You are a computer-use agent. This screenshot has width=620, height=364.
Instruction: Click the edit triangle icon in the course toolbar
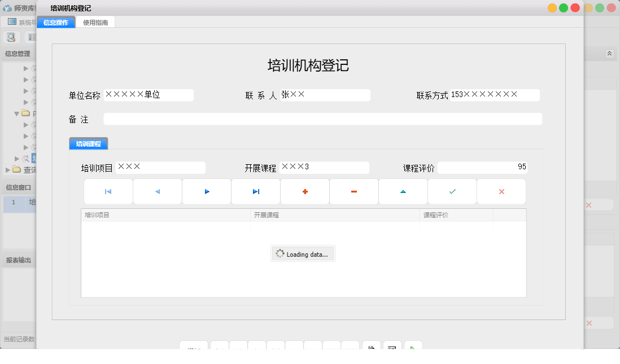pyautogui.click(x=403, y=191)
